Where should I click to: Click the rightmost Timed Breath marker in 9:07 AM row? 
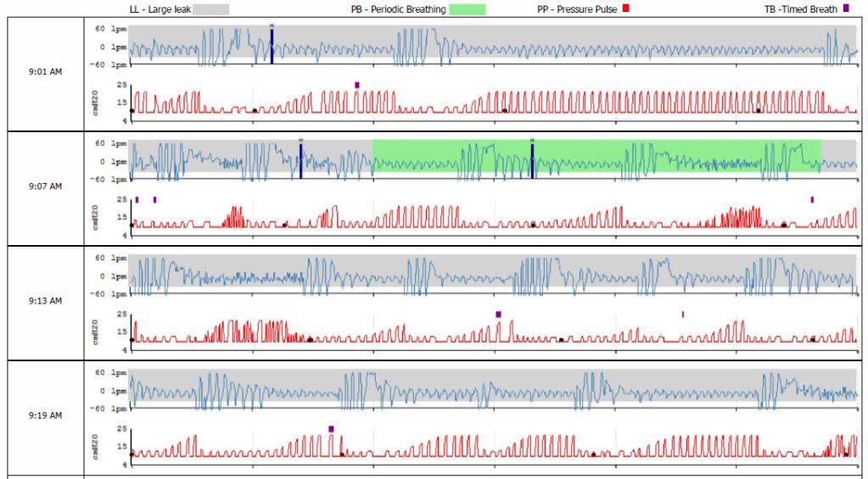pyautogui.click(x=812, y=200)
